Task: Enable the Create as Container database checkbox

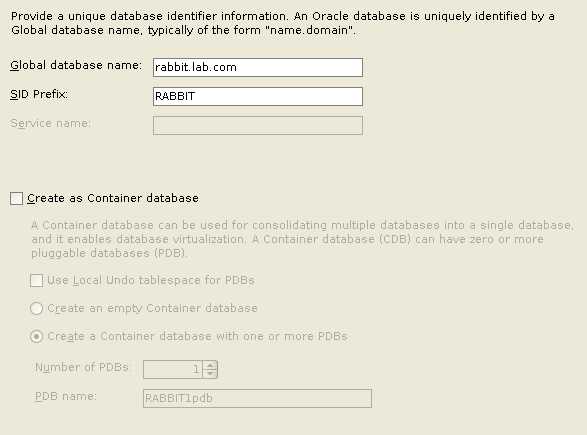Action: pos(16,198)
